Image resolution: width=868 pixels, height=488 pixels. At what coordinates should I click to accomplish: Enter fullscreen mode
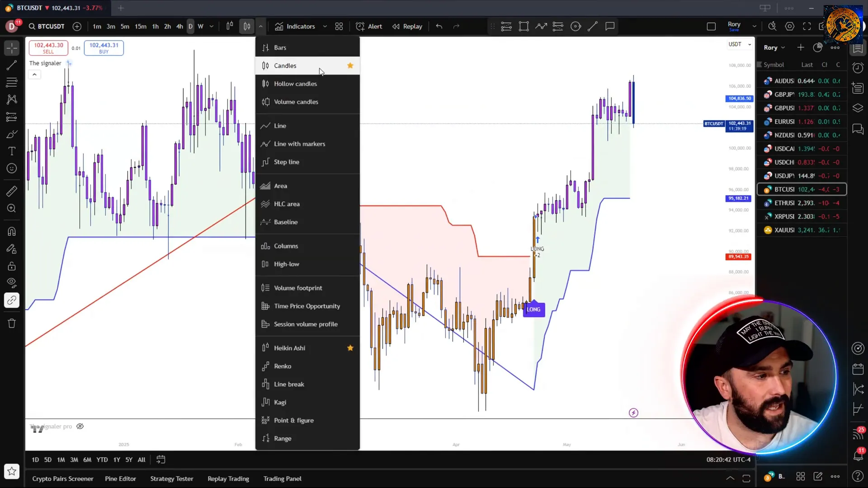click(x=807, y=26)
